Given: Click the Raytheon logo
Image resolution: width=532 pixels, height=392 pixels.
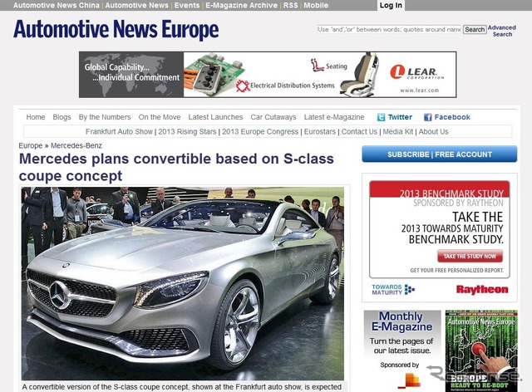Looking at the screenshot, I should (482, 290).
